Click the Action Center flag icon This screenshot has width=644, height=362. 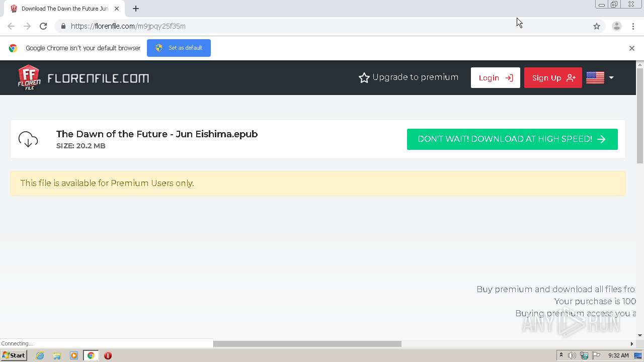tap(596, 355)
